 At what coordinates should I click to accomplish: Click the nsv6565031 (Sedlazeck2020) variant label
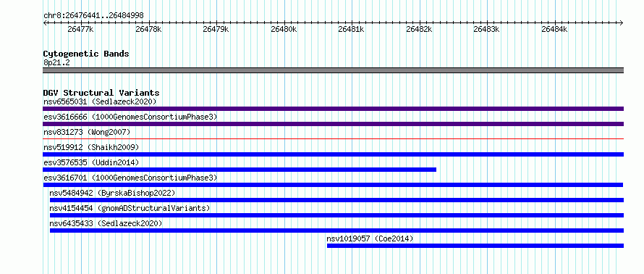pyautogui.click(x=100, y=101)
